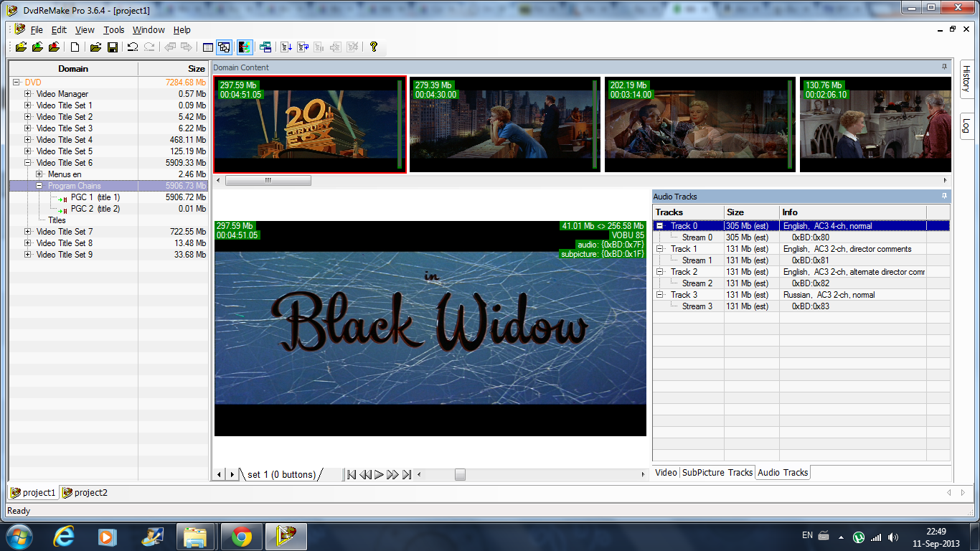The width and height of the screenshot is (980, 551).
Task: Sort the tree by Size column header
Action: (173, 69)
